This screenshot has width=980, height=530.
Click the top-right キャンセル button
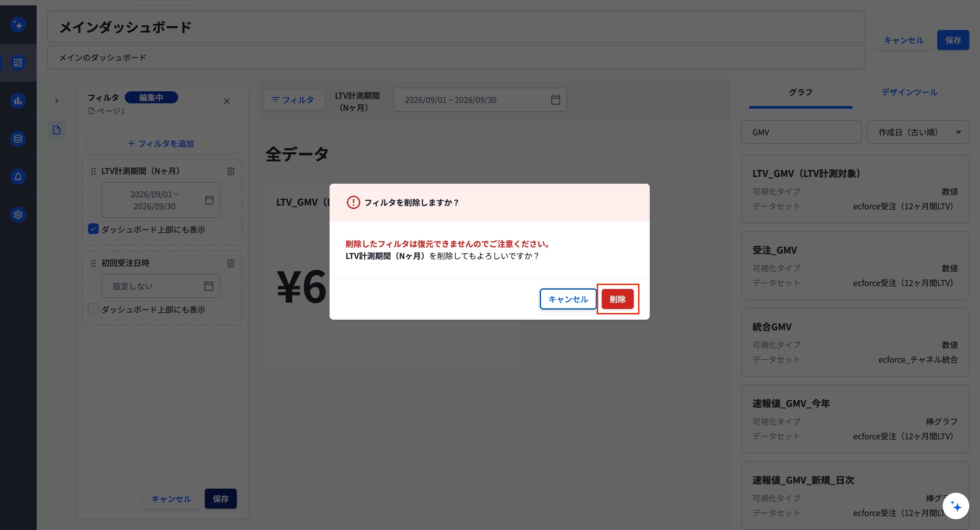[904, 40]
